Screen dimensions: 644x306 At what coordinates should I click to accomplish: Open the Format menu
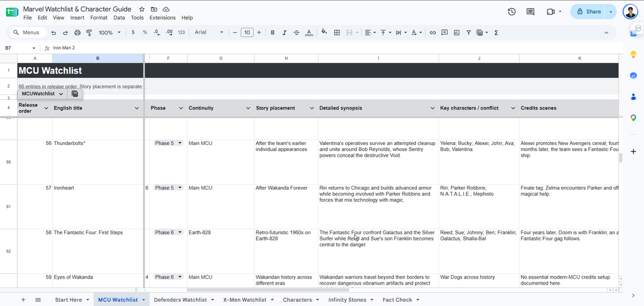[99, 18]
